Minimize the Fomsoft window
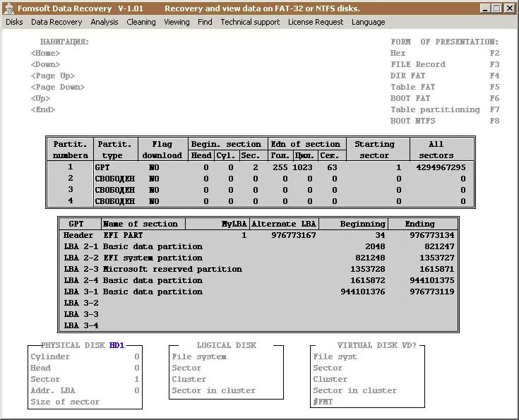Image resolution: width=519 pixels, height=420 pixels. 485,8
